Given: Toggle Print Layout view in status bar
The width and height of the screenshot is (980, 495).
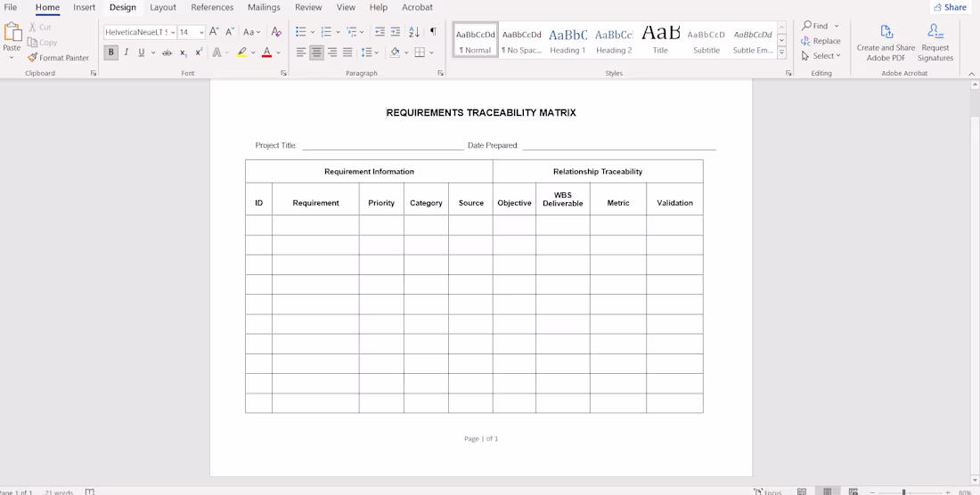Looking at the screenshot, I should tap(827, 491).
